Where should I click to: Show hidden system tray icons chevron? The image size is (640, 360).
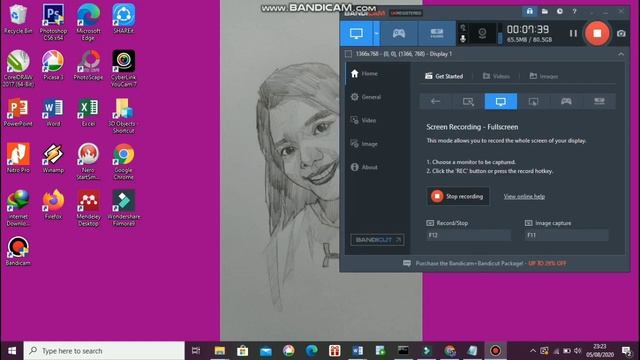[533, 351]
